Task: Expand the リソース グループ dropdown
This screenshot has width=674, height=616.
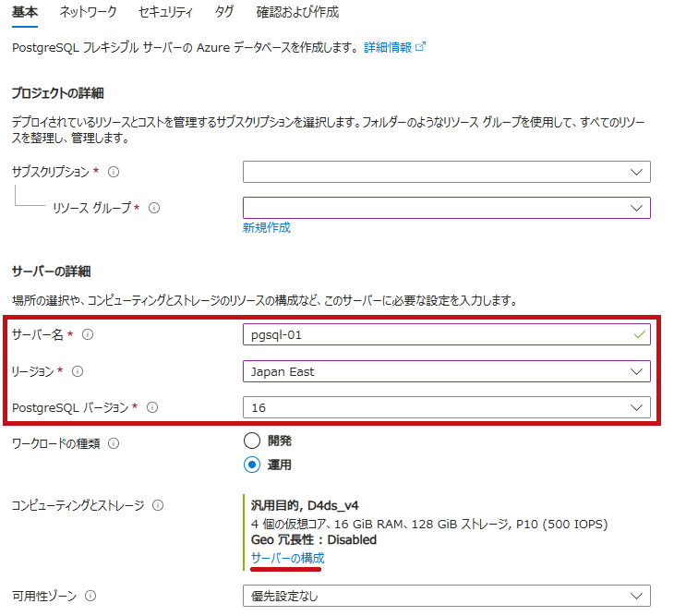Action: 447,208
